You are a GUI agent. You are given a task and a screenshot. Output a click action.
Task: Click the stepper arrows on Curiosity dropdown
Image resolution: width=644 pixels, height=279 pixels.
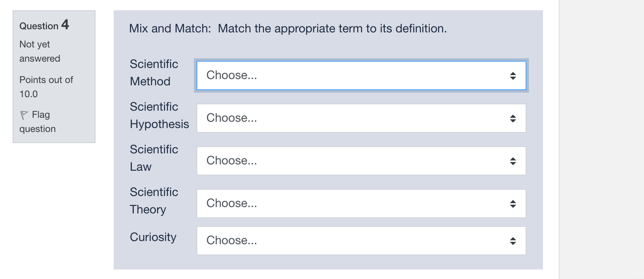click(x=513, y=240)
